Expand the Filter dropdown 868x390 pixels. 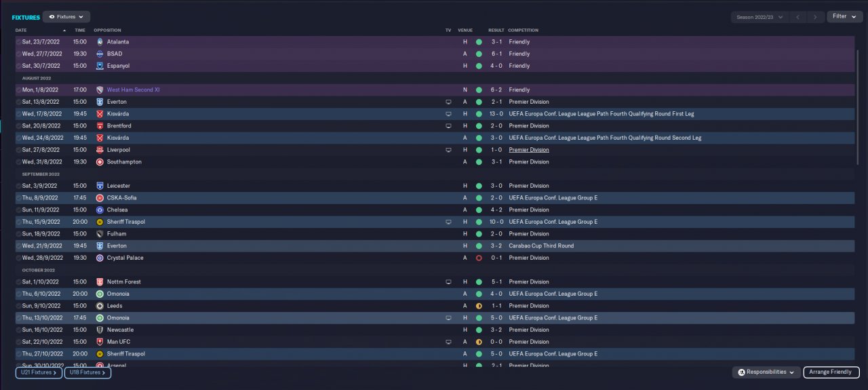click(844, 16)
